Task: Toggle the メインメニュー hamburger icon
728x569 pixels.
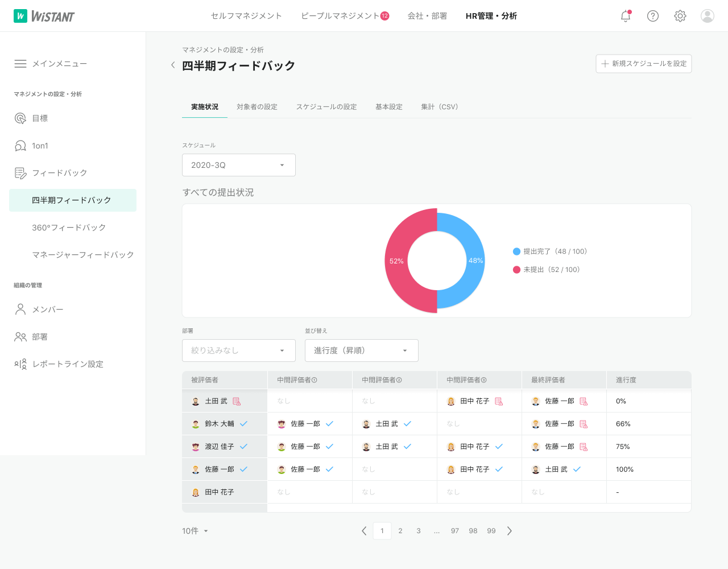Action: tap(20, 64)
